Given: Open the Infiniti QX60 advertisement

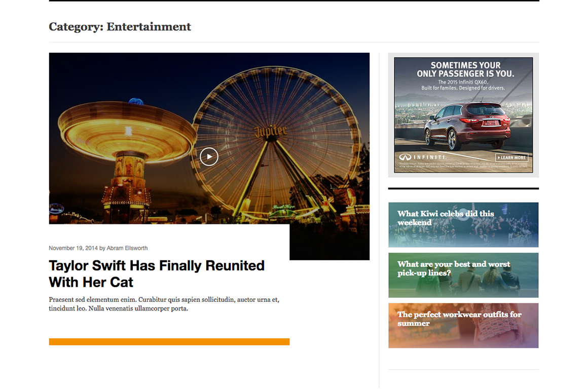Looking at the screenshot, I should pos(463,115).
